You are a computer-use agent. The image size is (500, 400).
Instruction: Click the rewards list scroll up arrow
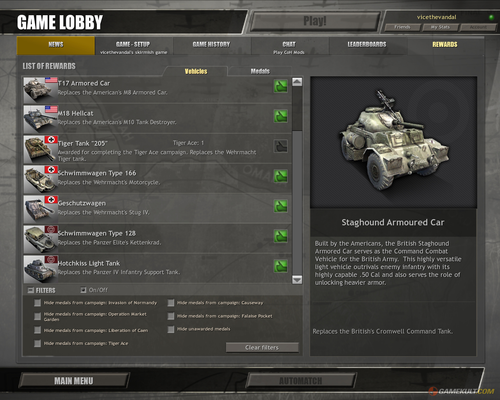297,82
